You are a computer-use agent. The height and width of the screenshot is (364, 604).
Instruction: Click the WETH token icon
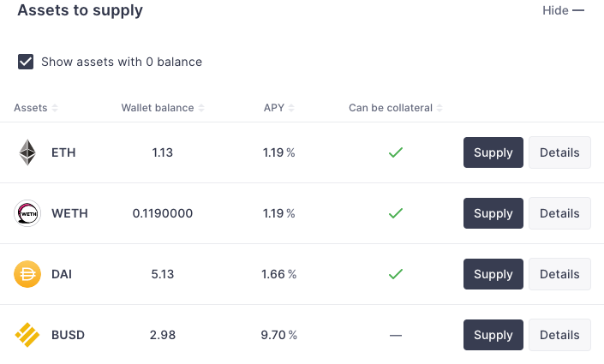27,213
